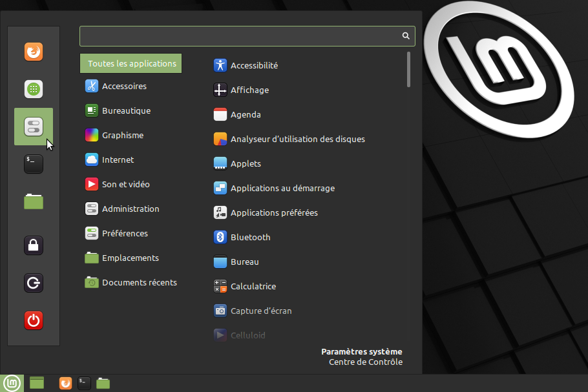
Task: Open the Calculatrice application
Action: coord(253,286)
